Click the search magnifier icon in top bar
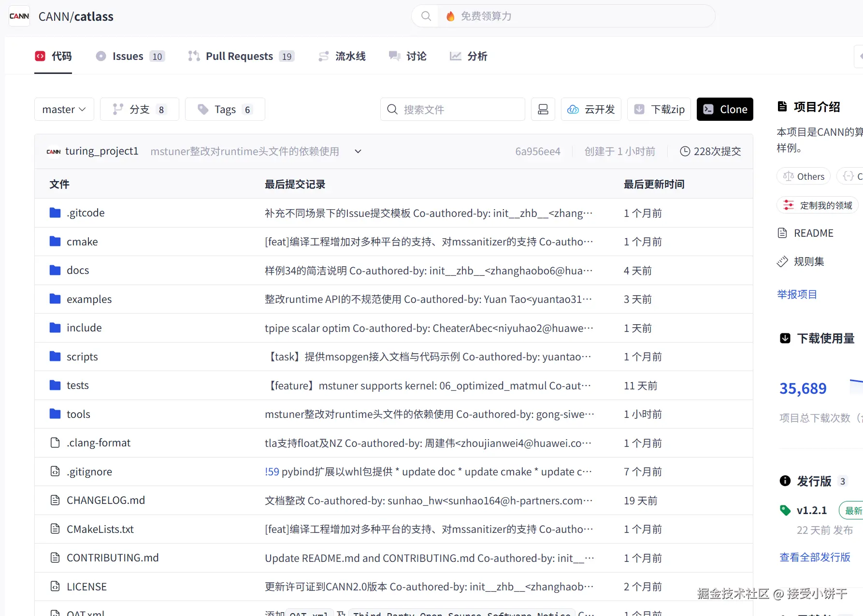Viewport: 863px width, 616px height. [426, 16]
